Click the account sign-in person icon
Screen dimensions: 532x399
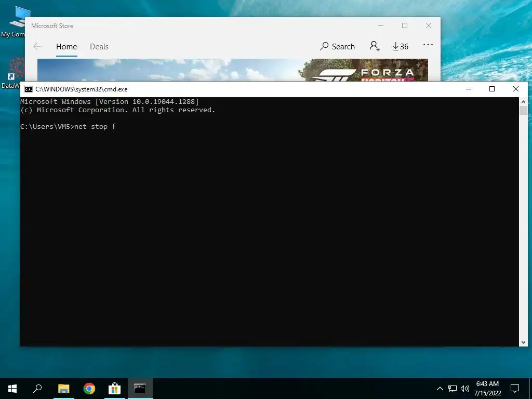click(x=375, y=46)
